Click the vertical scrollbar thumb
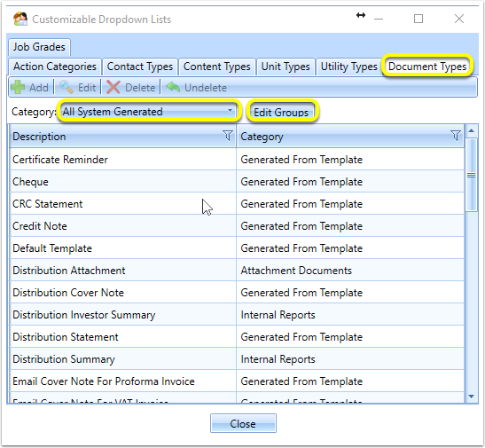This screenshot has height=448, width=485. click(x=471, y=175)
